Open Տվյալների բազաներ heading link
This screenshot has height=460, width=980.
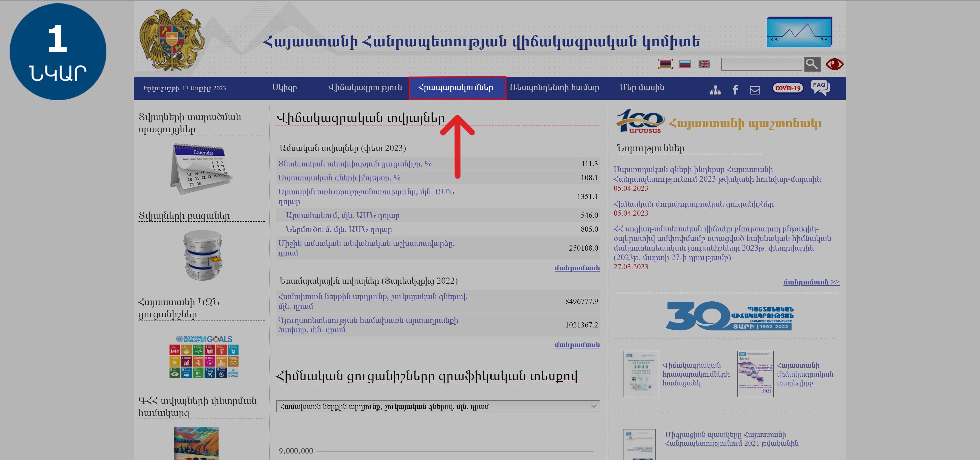(184, 216)
